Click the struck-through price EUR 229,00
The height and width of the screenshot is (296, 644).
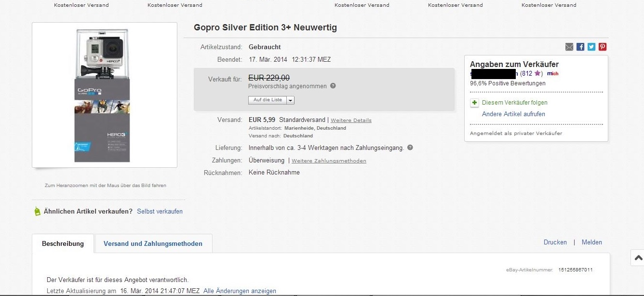269,78
